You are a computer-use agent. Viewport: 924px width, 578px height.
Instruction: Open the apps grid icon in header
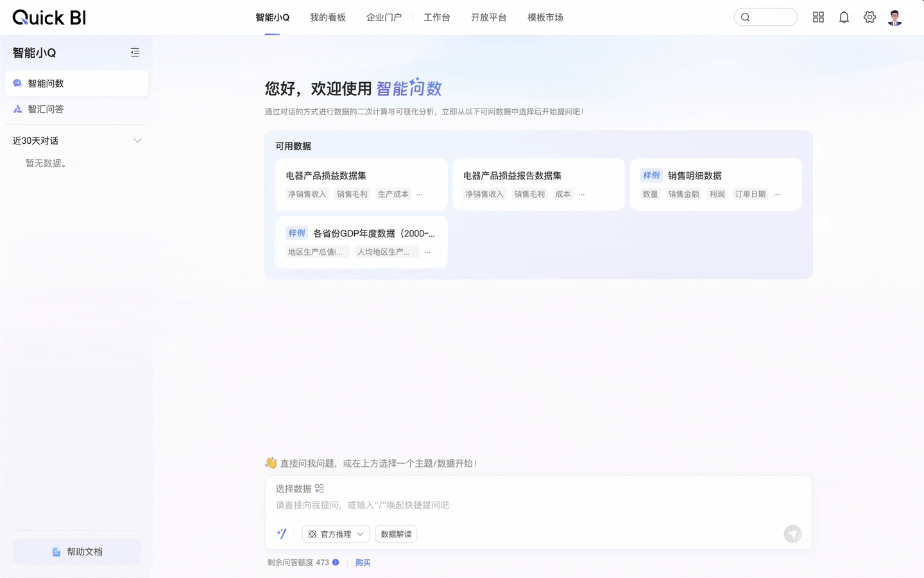click(x=818, y=17)
